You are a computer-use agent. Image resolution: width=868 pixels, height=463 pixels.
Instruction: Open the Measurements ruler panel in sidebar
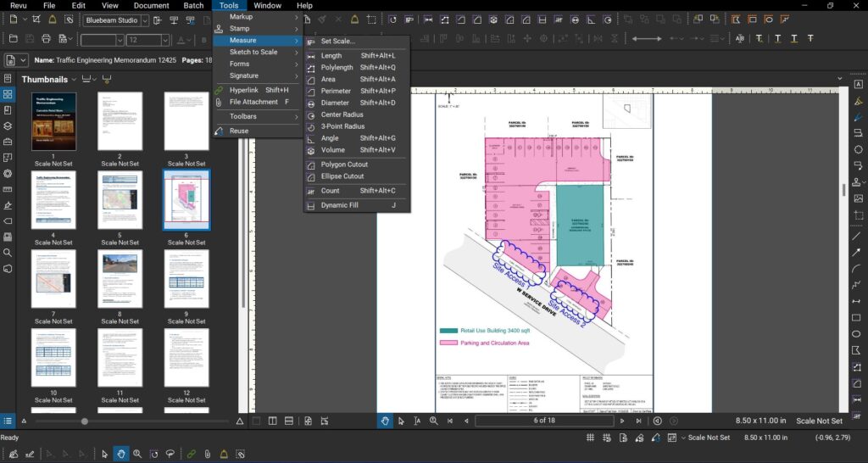click(8, 189)
